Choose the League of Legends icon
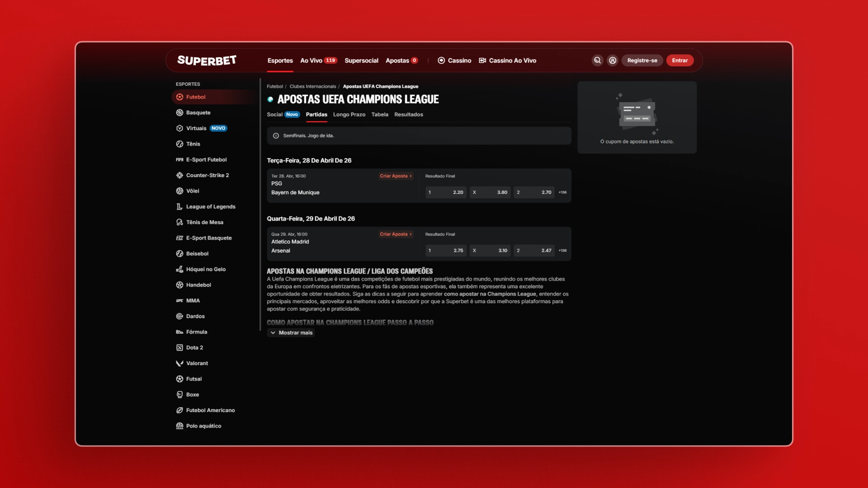Image resolution: width=868 pixels, height=488 pixels. (179, 206)
